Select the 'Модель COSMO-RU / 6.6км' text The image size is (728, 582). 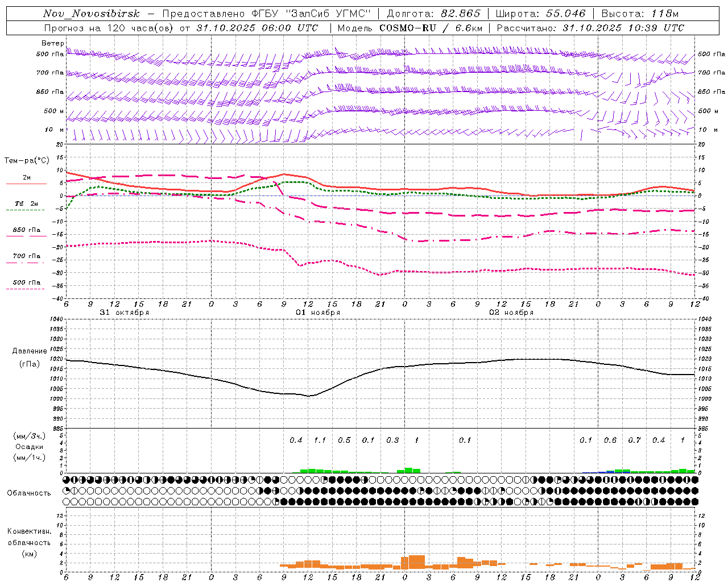pyautogui.click(x=409, y=28)
